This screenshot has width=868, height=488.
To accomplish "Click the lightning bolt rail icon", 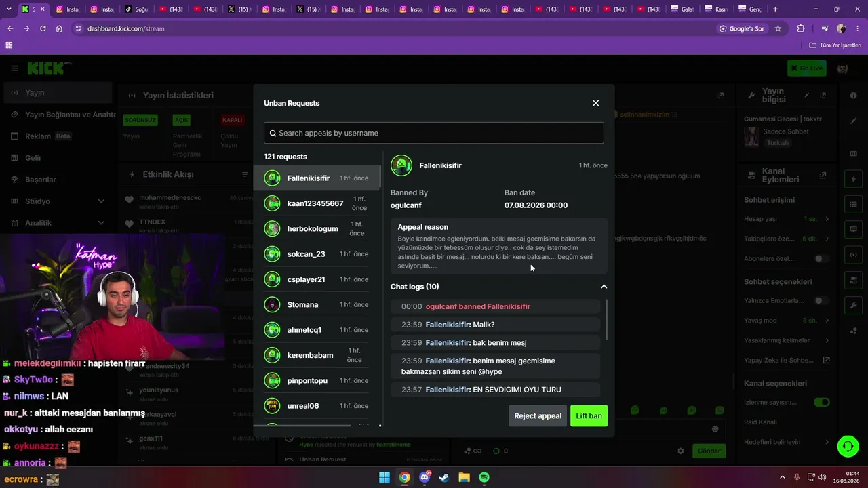I will coord(853,179).
